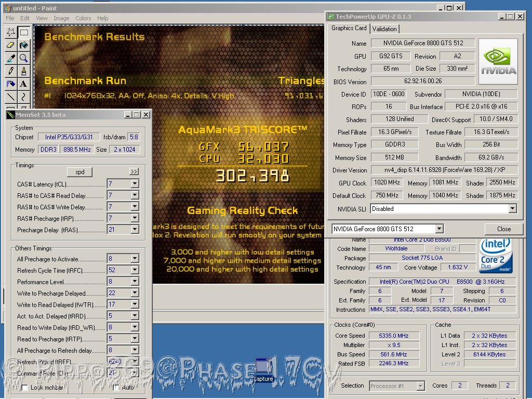Click the Device ID value 10DE - 0600
Viewport: 532px width, 399px height.
pyautogui.click(x=389, y=94)
